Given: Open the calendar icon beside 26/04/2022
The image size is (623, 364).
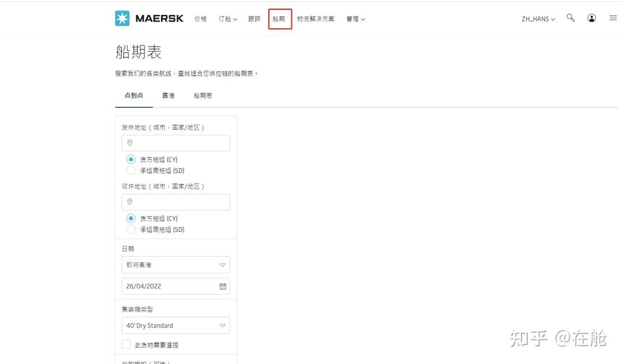Looking at the screenshot, I should point(223,286).
